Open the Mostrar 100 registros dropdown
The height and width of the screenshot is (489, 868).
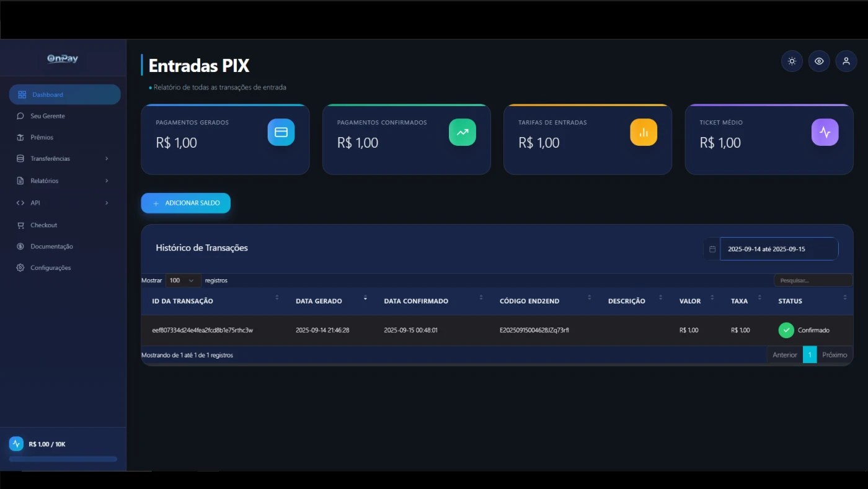point(183,280)
